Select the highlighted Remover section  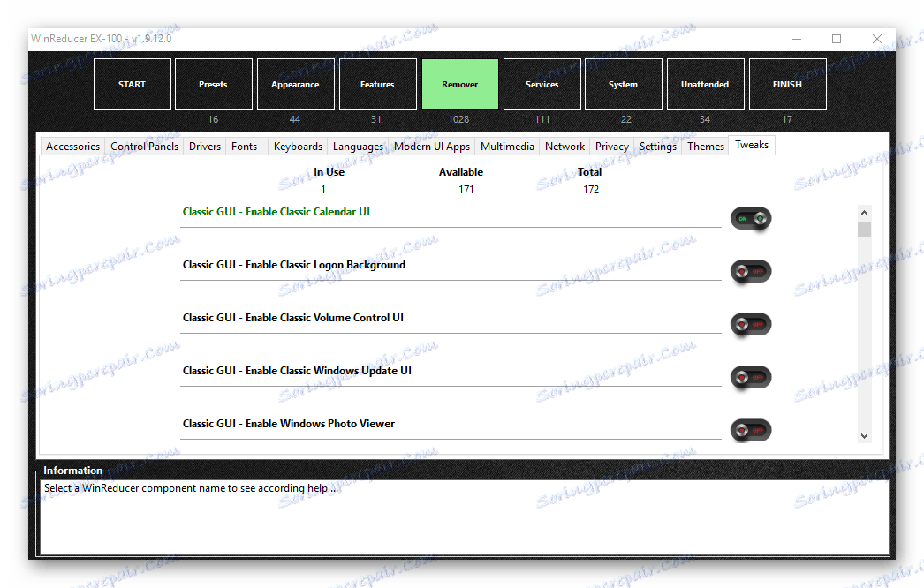[459, 84]
